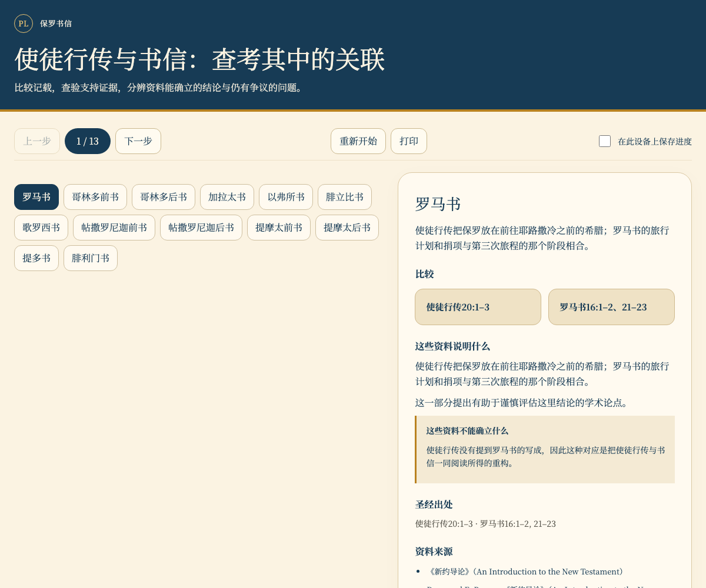
Task: Click the 打印 button
Action: [409, 141]
